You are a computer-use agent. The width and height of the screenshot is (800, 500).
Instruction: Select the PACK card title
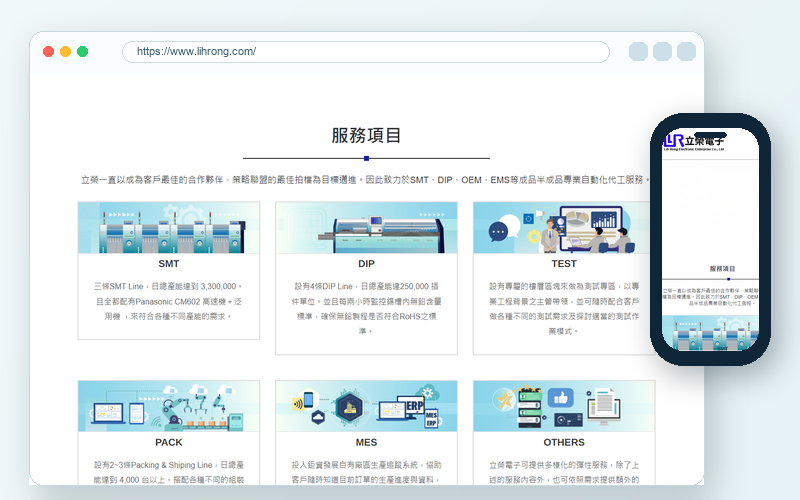click(169, 442)
